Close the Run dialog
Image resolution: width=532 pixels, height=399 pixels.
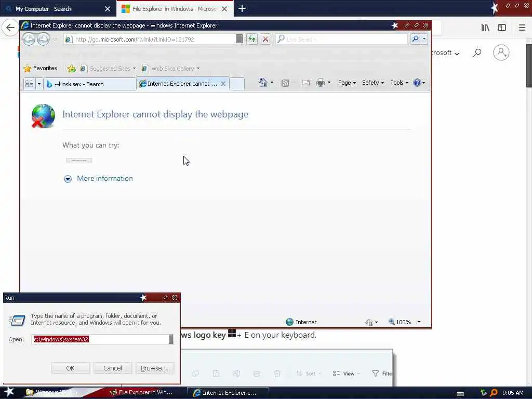click(x=175, y=298)
